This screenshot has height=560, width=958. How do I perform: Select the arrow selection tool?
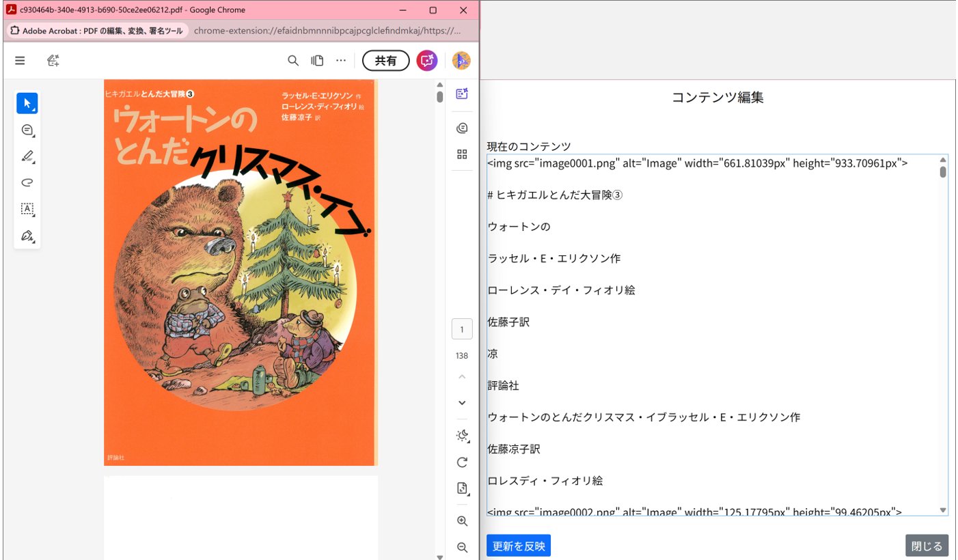pyautogui.click(x=27, y=104)
